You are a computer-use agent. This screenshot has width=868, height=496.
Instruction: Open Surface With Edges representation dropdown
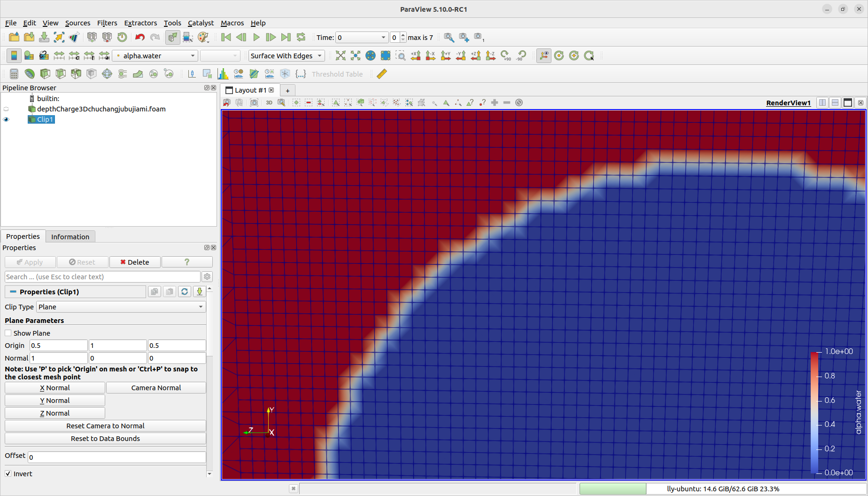click(287, 55)
